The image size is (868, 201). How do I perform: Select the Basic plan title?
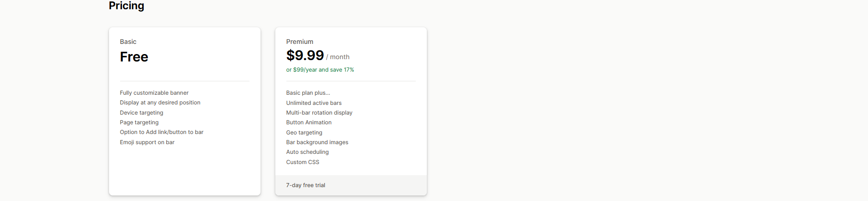click(x=128, y=42)
